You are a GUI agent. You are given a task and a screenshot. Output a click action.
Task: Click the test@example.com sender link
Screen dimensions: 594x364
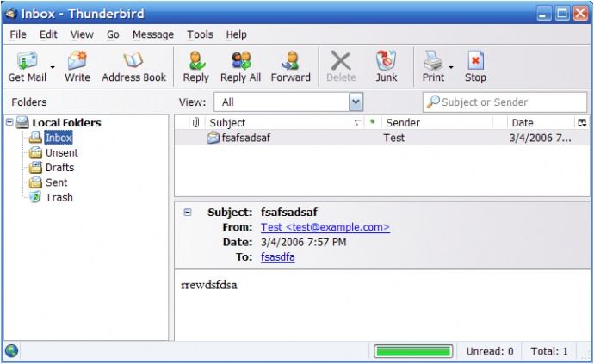coord(325,227)
